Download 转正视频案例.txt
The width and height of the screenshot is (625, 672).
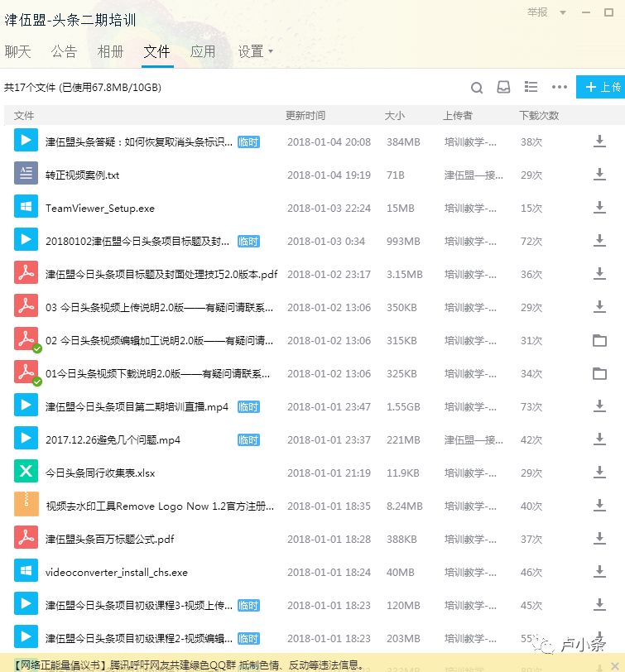point(599,175)
